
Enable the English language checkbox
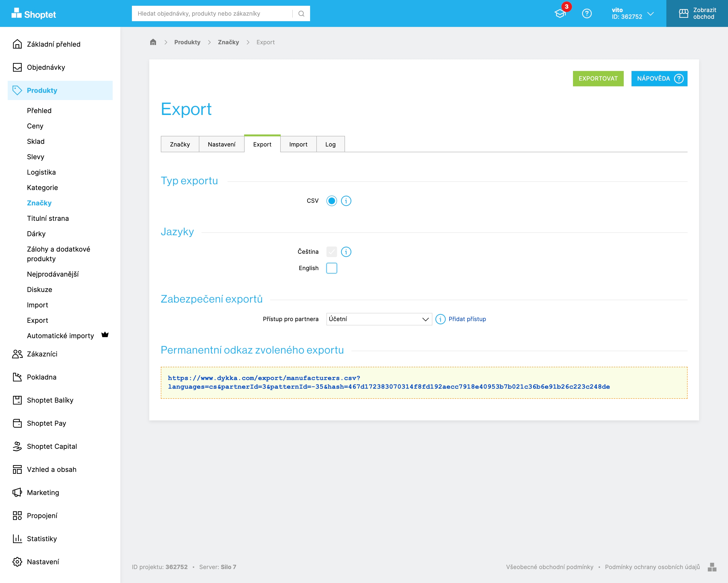(x=331, y=268)
